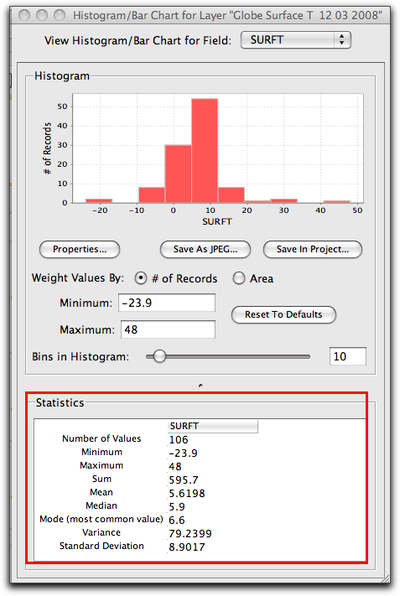Select the # of Records radio button

[141, 278]
